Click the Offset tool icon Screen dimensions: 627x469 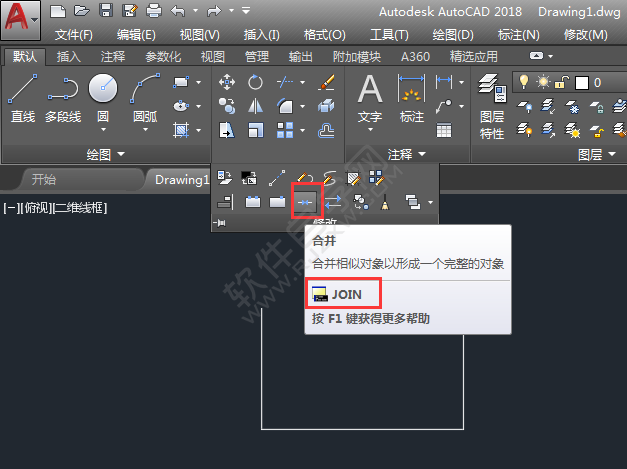pyautogui.click(x=326, y=130)
